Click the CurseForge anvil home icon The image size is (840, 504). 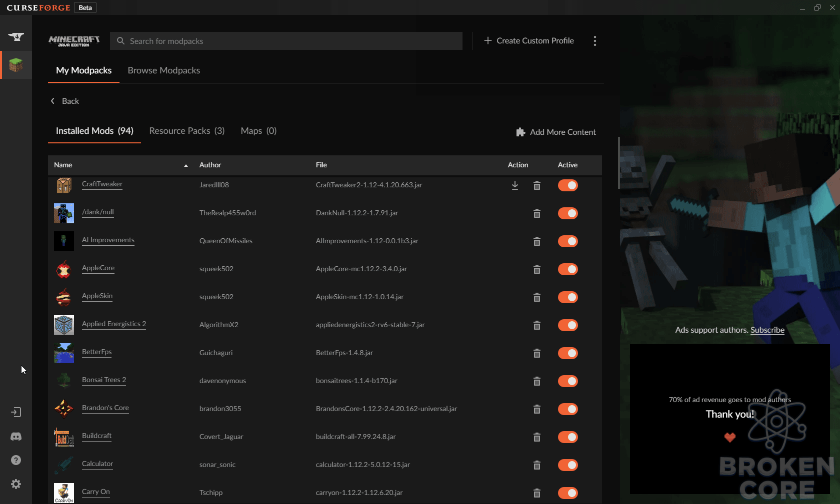point(16,36)
